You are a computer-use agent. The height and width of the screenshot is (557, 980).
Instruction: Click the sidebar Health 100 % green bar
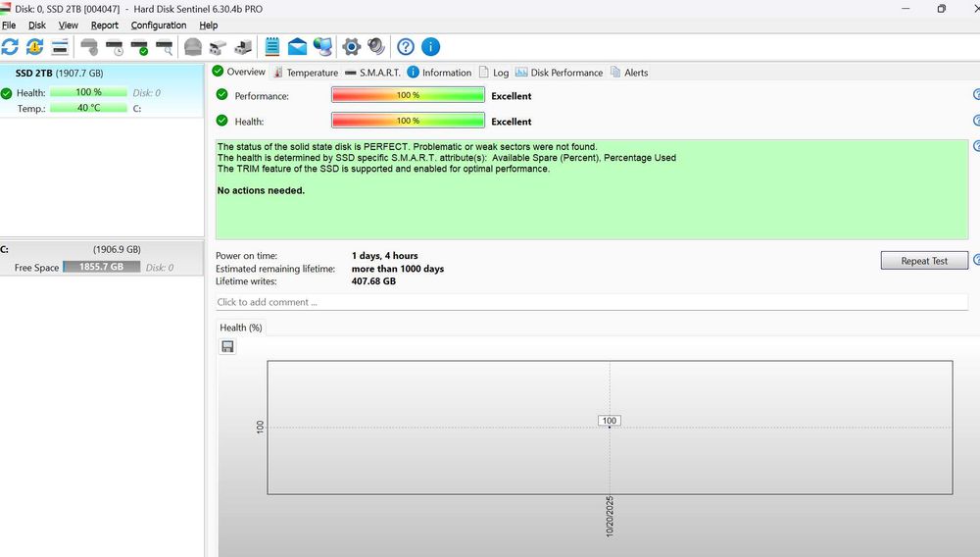pyautogui.click(x=89, y=92)
